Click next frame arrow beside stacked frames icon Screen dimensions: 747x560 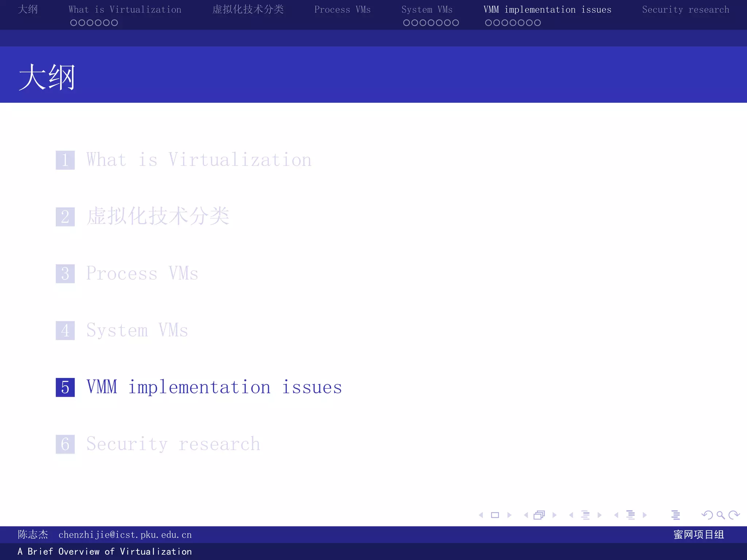[554, 515]
